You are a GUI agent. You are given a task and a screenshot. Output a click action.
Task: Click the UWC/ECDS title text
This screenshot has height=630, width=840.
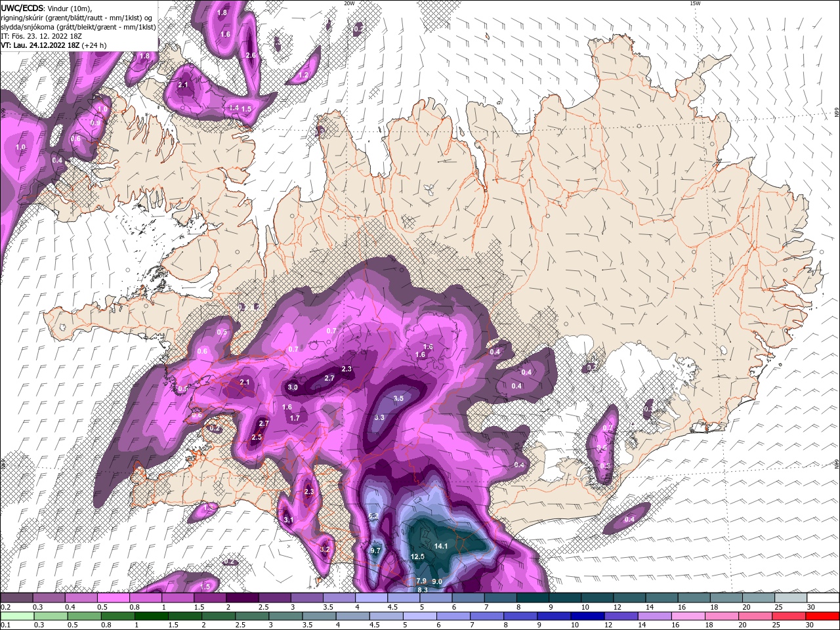[22, 7]
